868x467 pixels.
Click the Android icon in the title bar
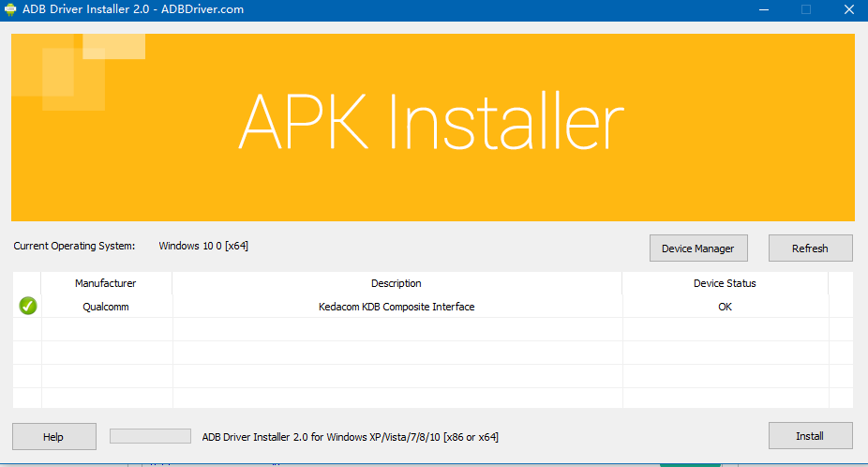(x=12, y=9)
